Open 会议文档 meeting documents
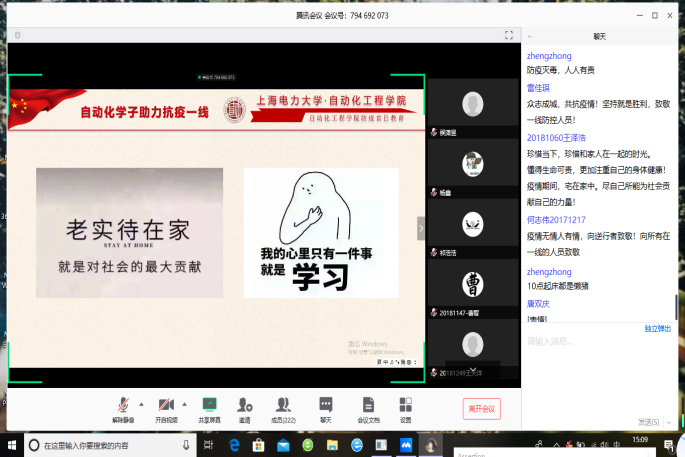685x457 pixels. pos(368,407)
